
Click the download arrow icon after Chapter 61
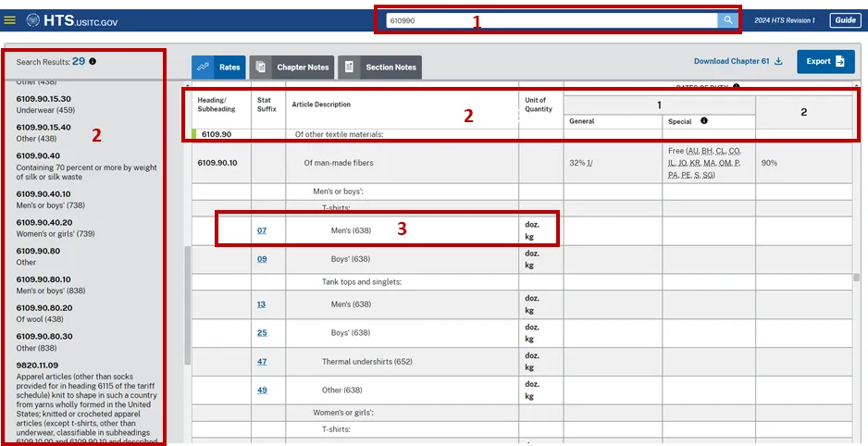(x=778, y=61)
